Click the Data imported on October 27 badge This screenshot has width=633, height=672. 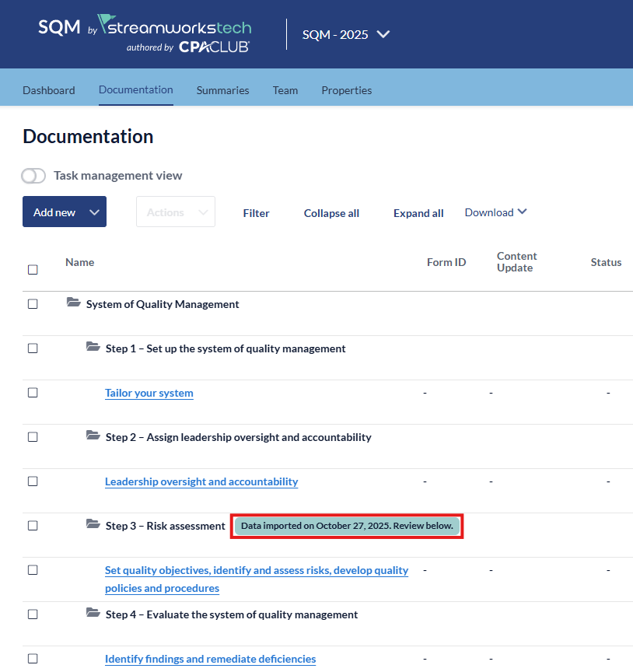(347, 526)
